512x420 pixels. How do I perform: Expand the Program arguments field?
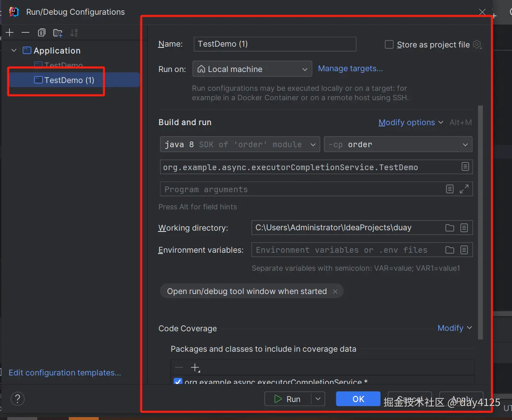(x=464, y=189)
